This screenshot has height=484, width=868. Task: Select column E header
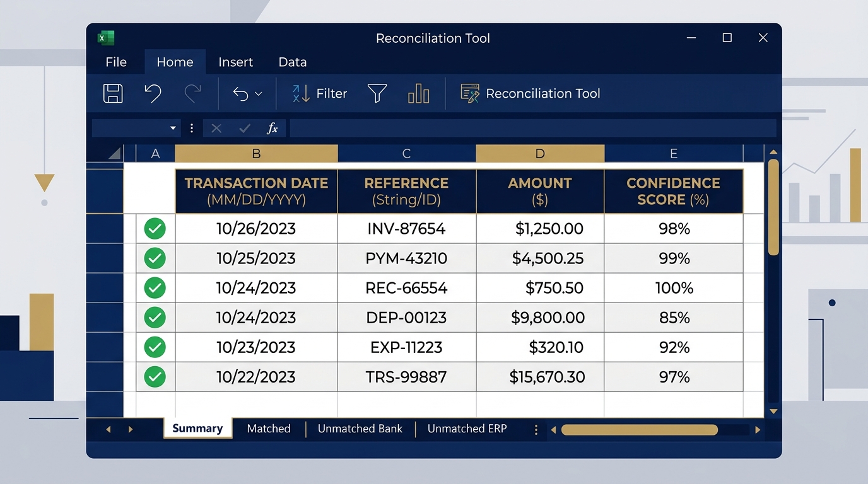(674, 154)
